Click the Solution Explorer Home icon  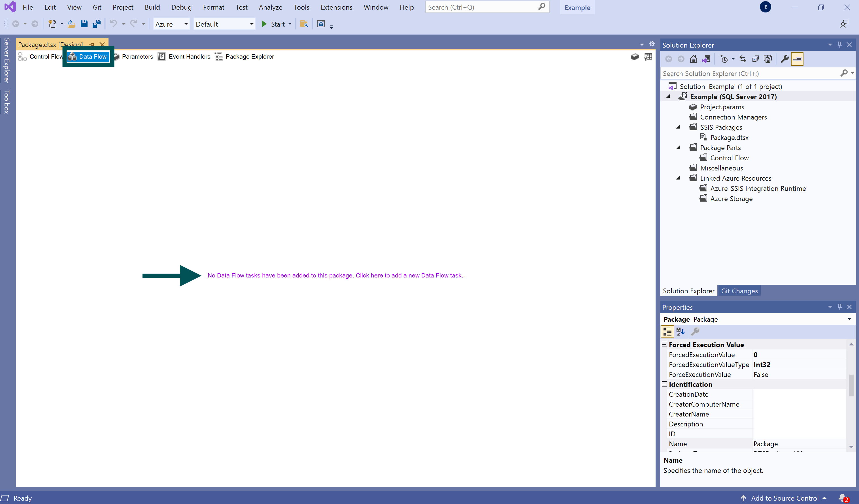[693, 59]
